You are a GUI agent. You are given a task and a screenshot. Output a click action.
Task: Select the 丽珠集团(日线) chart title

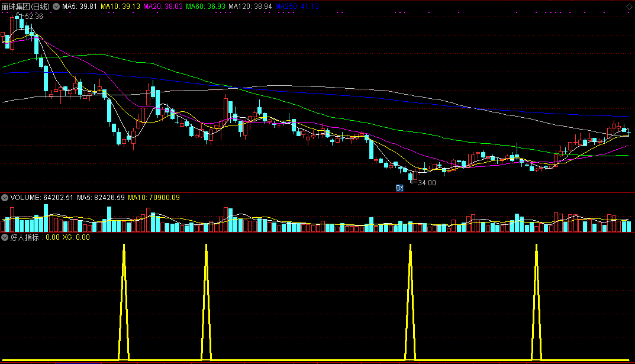point(26,7)
